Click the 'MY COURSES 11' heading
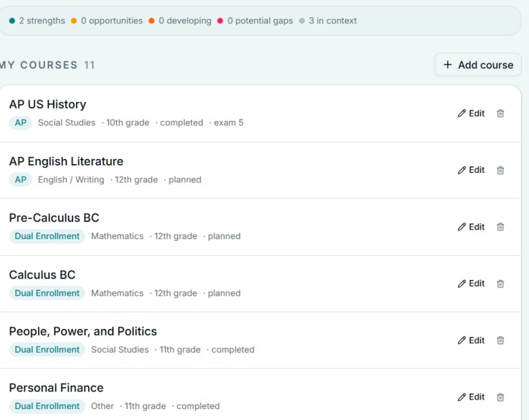The image size is (529, 420). (47, 65)
